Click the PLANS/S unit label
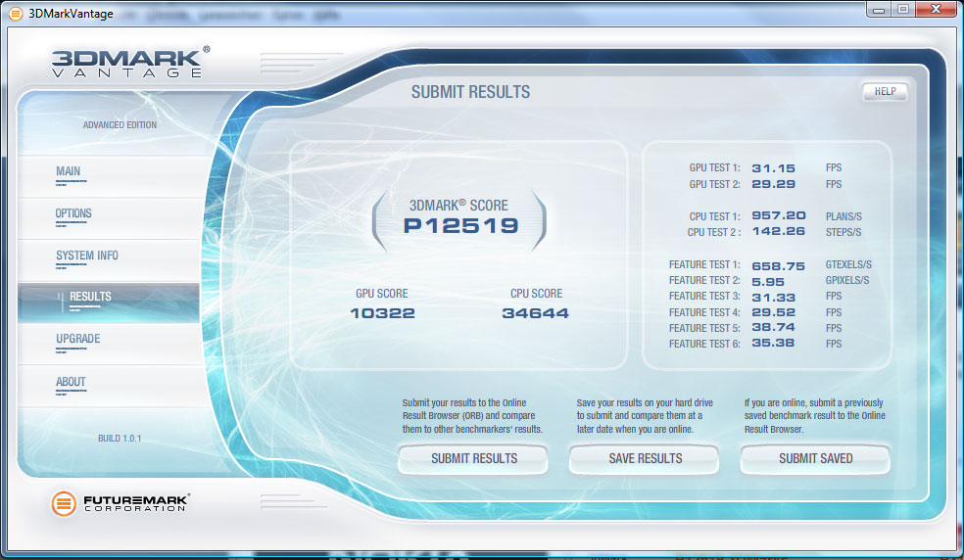The width and height of the screenshot is (964, 560). coord(843,217)
